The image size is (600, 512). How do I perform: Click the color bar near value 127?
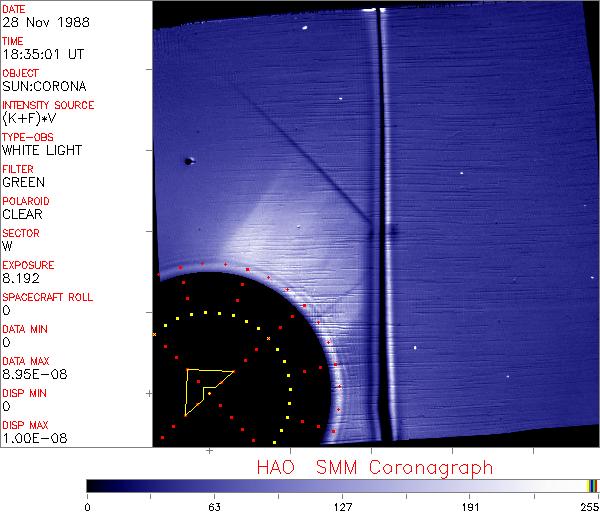[342, 486]
